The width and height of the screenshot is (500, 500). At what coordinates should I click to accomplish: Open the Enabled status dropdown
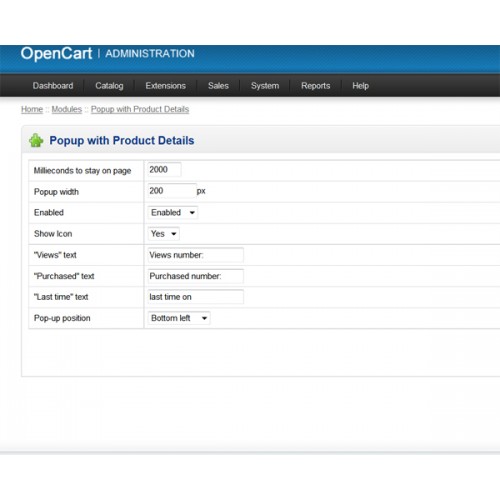173,213
